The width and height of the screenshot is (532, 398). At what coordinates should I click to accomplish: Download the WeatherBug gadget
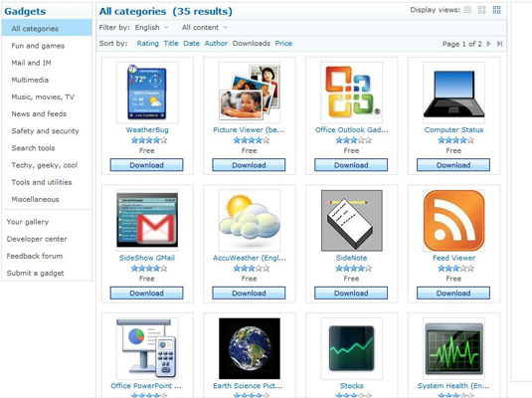[x=146, y=165]
